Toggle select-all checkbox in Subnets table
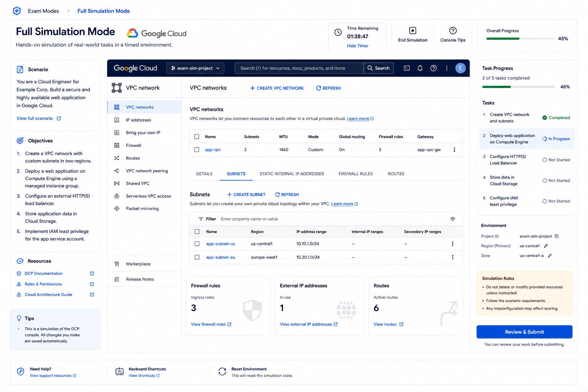This screenshot has height=392, width=588. 197,232
